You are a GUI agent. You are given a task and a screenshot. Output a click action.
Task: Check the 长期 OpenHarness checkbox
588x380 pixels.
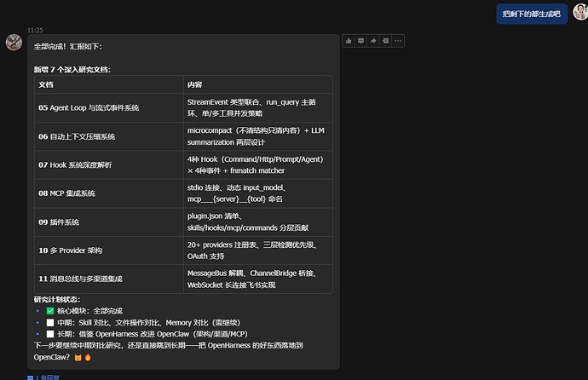50,334
